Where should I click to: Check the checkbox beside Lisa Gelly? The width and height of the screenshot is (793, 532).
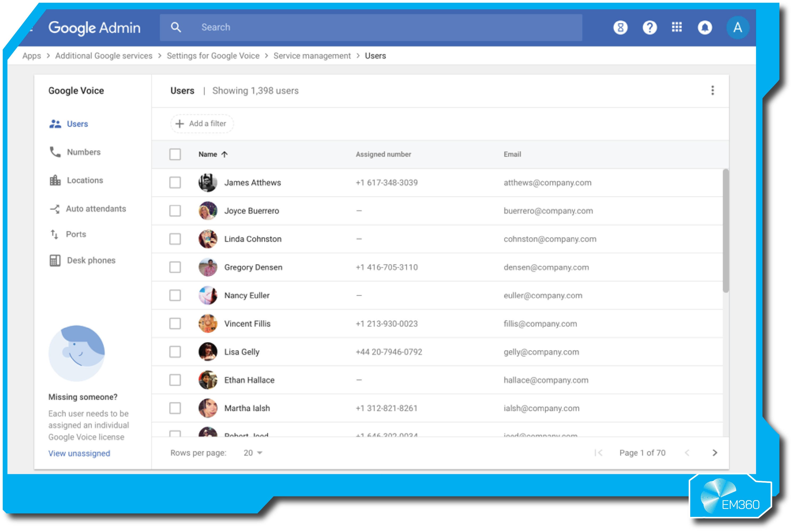(x=175, y=352)
